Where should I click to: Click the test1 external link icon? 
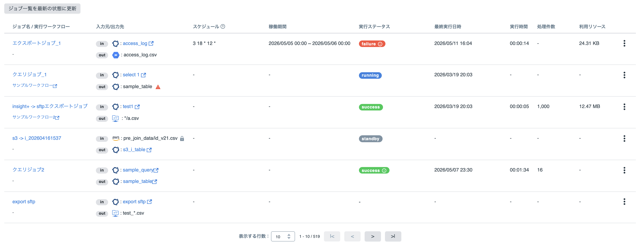[x=137, y=107]
